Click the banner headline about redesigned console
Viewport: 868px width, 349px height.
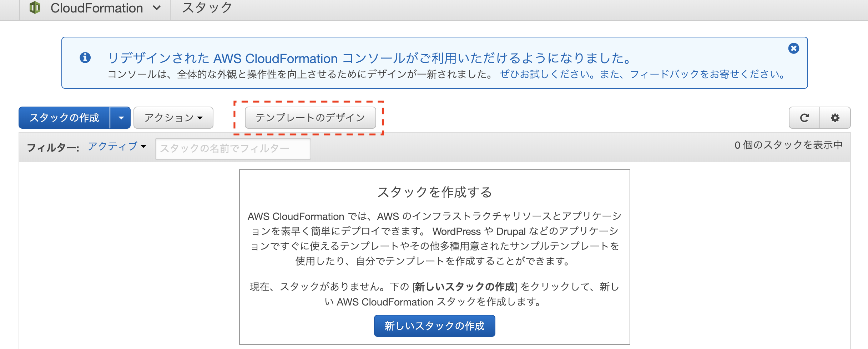coord(370,58)
